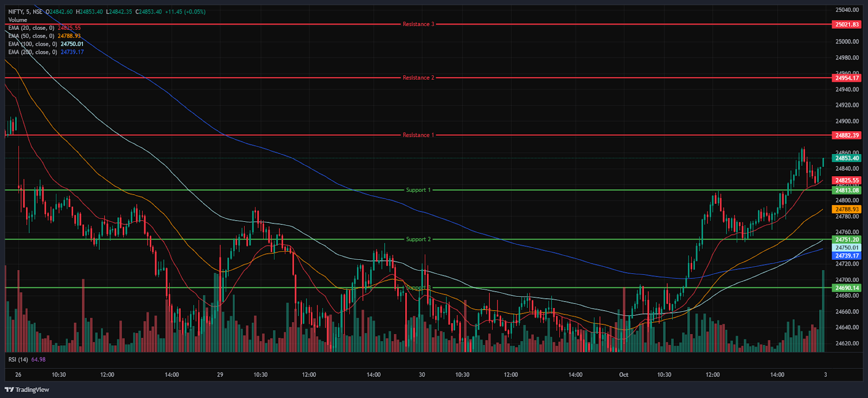The width and height of the screenshot is (868, 398).
Task: Select the orange 24788.93 EMA price tag
Action: click(847, 209)
